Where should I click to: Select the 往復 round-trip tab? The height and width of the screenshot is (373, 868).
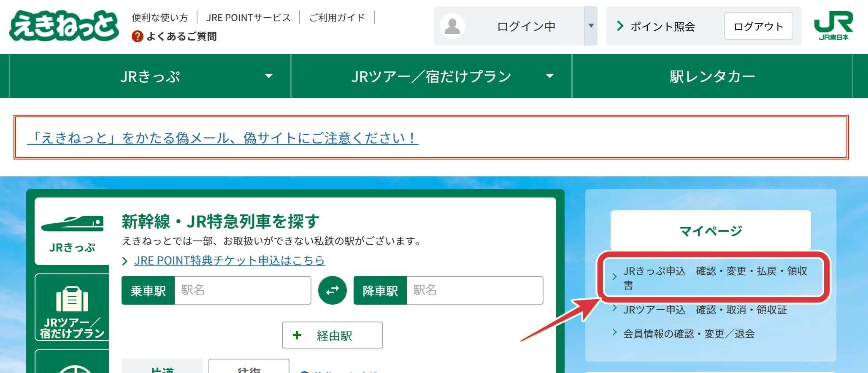pos(249,366)
